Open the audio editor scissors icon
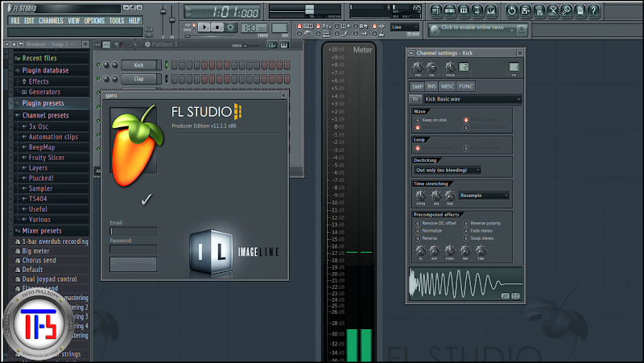 (x=552, y=10)
